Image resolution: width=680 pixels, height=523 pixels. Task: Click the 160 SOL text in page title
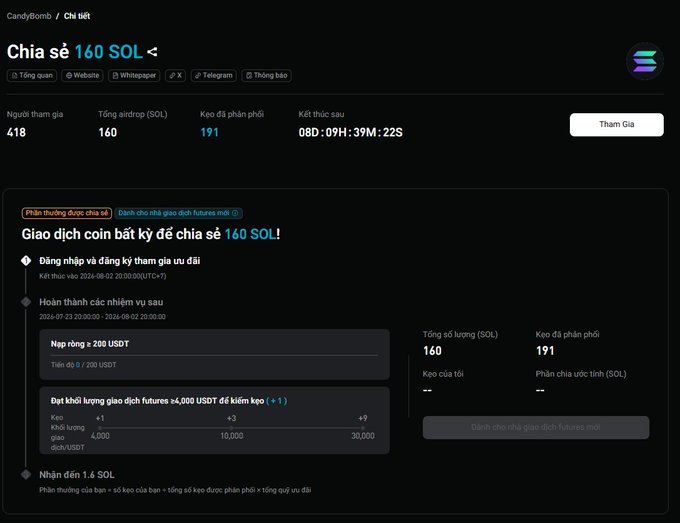(x=108, y=52)
